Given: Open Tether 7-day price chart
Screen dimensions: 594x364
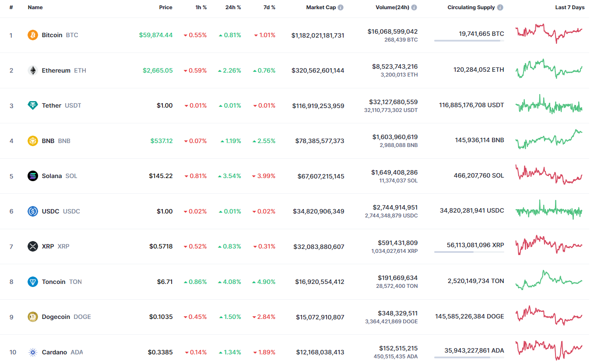Looking at the screenshot, I should click(x=549, y=104).
